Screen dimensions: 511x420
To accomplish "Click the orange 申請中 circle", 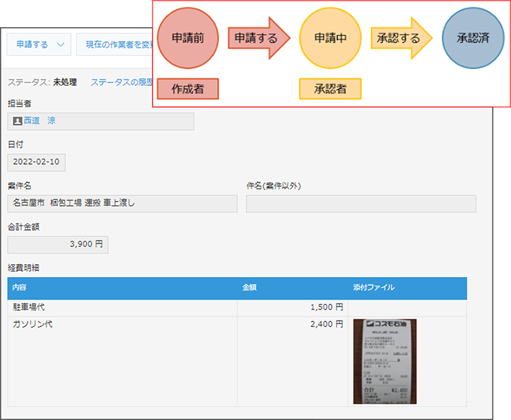I will click(x=330, y=39).
